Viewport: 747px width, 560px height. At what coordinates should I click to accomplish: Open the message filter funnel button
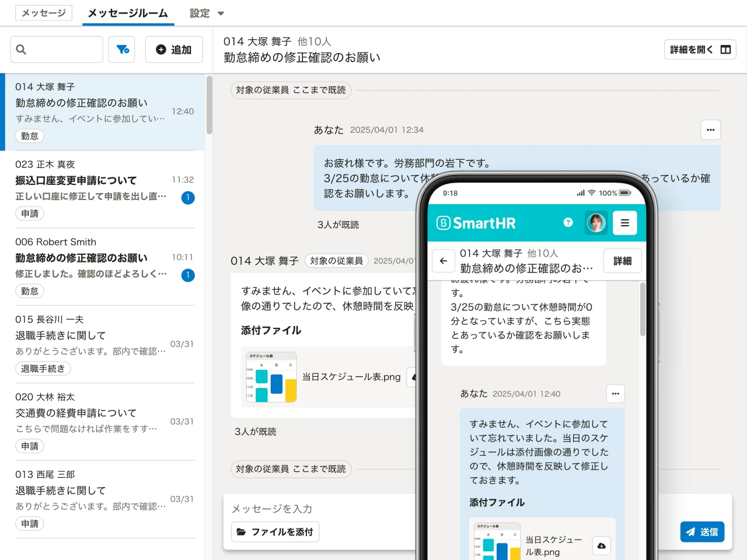122,50
